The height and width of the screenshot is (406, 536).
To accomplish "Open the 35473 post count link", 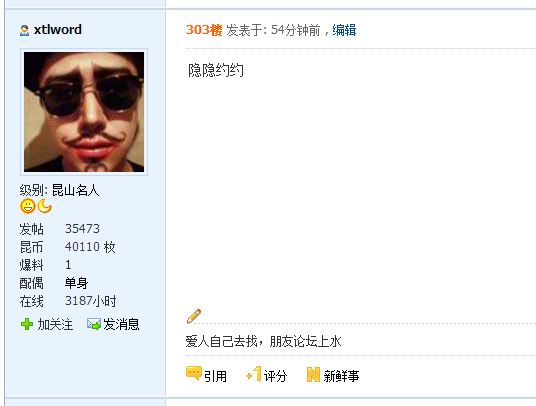I will [x=82, y=229].
